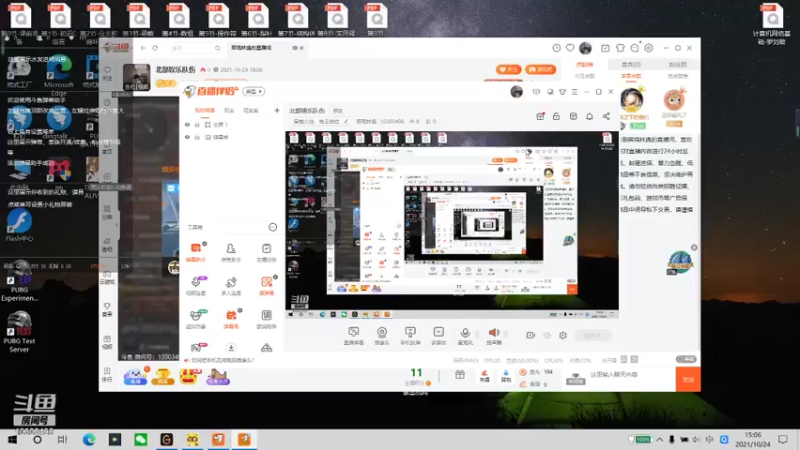The height and width of the screenshot is (450, 800).
Task: Open the lyrics helper tool icon
Action: click(266, 318)
